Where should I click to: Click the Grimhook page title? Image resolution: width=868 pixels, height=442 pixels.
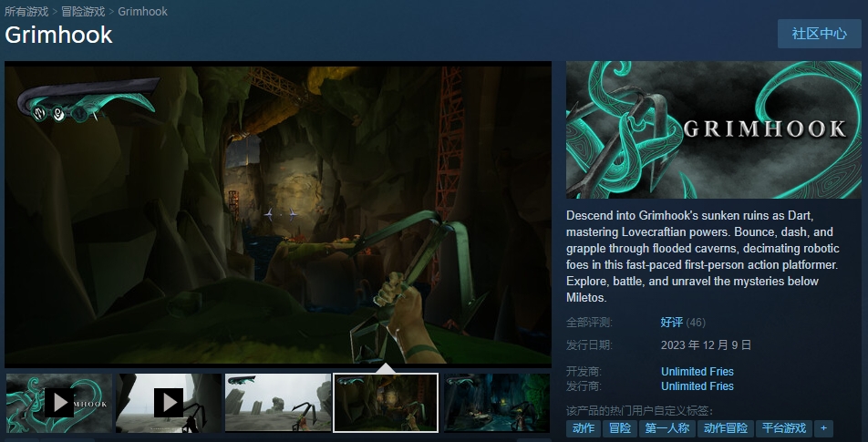pos(58,35)
